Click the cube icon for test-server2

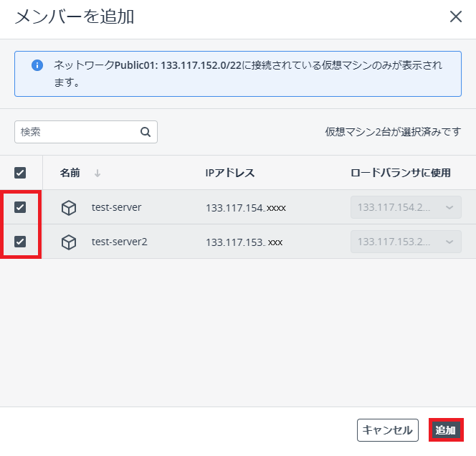[x=69, y=242]
